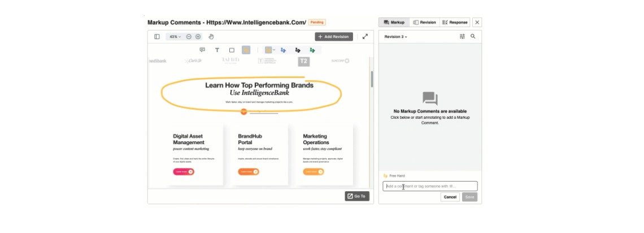The height and width of the screenshot is (233, 644).
Task: Open comment filter settings icon
Action: (x=462, y=37)
